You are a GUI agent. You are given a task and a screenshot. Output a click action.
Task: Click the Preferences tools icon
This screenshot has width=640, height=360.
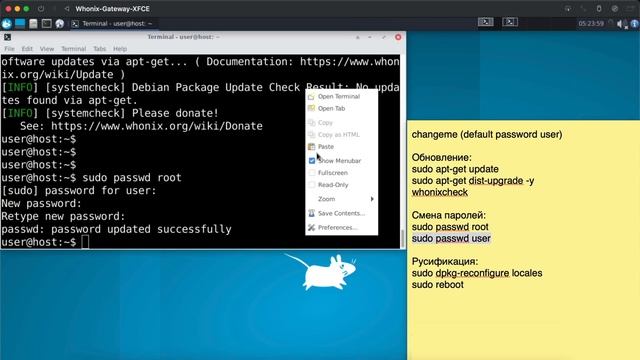pyautogui.click(x=311, y=227)
